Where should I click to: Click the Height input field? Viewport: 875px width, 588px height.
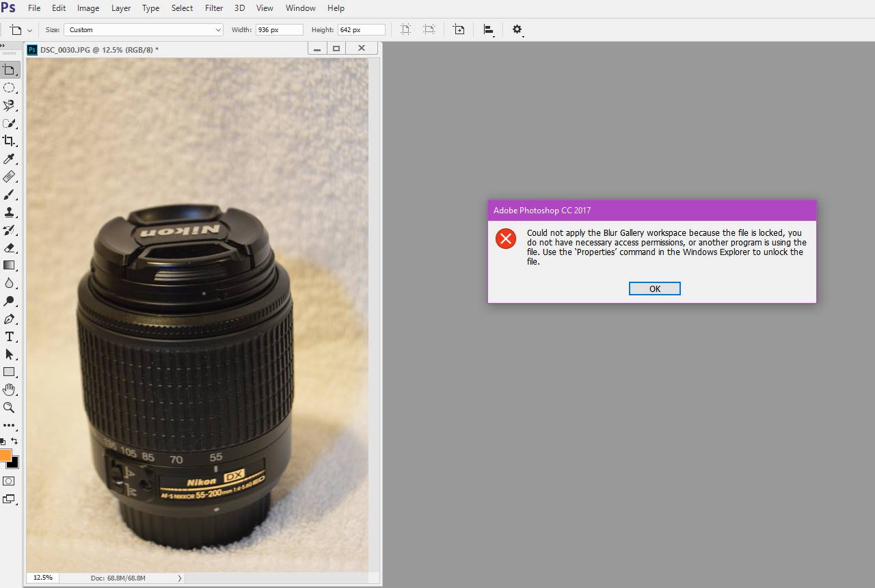[361, 29]
